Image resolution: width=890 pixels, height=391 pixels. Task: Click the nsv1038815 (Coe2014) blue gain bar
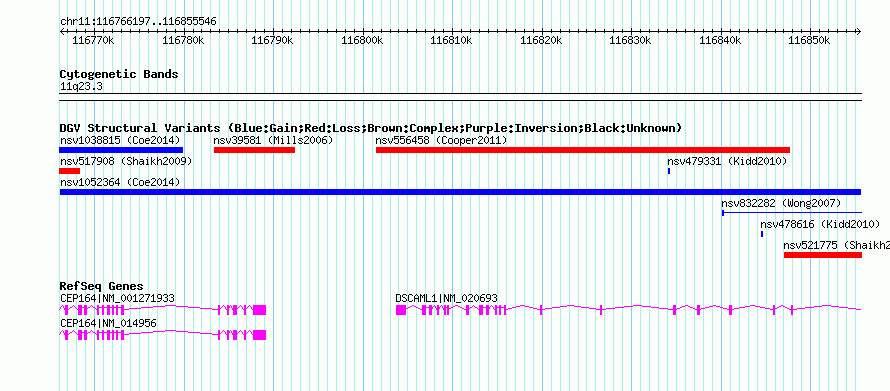(121, 150)
